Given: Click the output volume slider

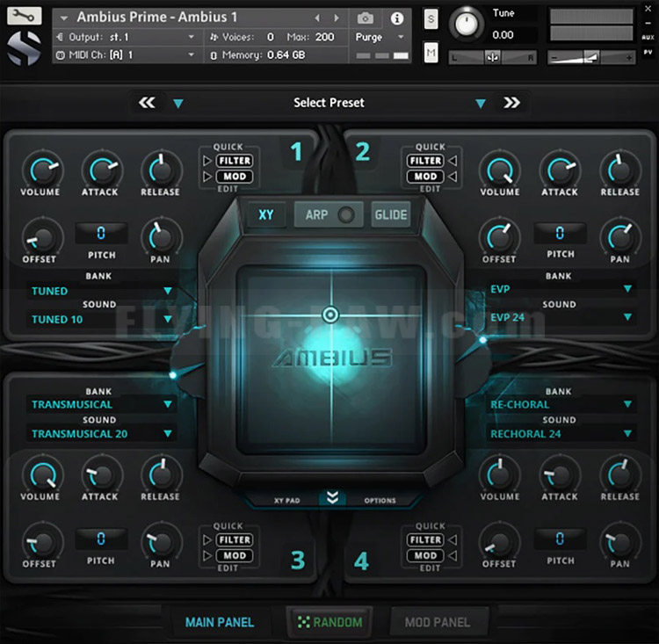Looking at the screenshot, I should click(x=591, y=57).
